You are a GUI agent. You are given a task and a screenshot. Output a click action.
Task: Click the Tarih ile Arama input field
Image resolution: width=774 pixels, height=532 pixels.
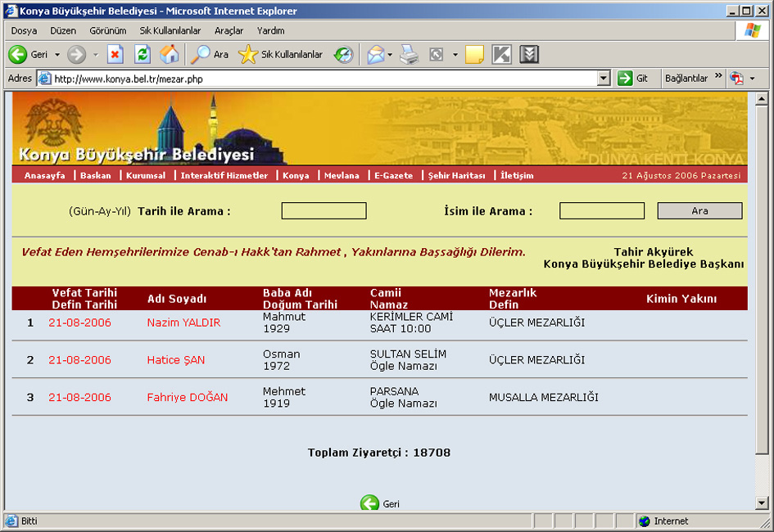pos(324,211)
